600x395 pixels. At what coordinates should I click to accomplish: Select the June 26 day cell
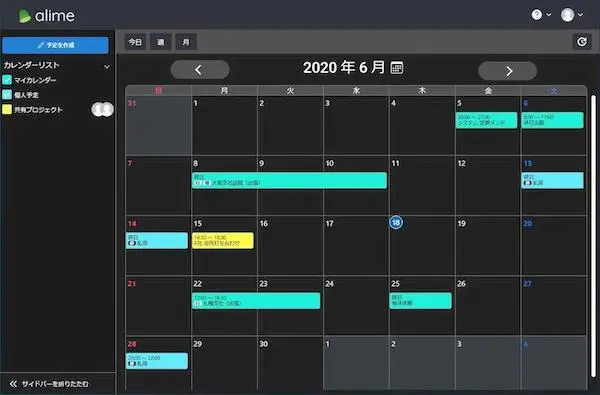(x=488, y=306)
